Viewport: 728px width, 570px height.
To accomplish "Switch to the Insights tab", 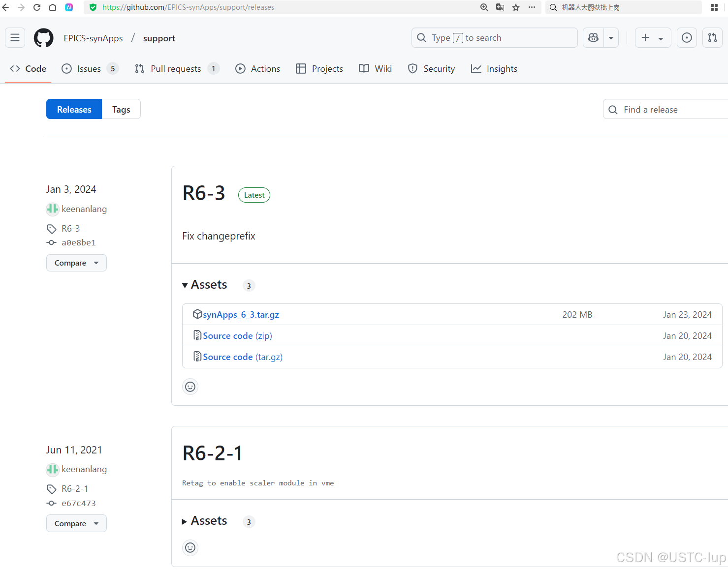I will click(494, 69).
